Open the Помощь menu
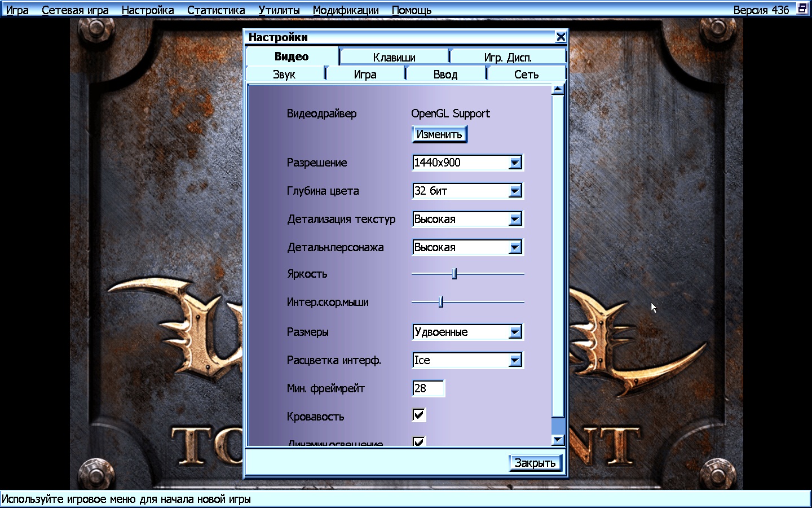812x508 pixels. click(x=412, y=10)
